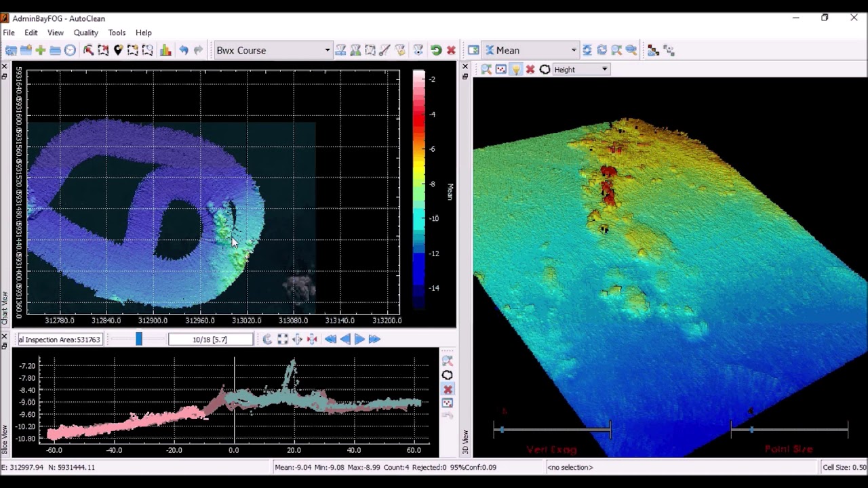This screenshot has width=868, height=488.
Task: Open the Tools menu
Action: [x=117, y=33]
